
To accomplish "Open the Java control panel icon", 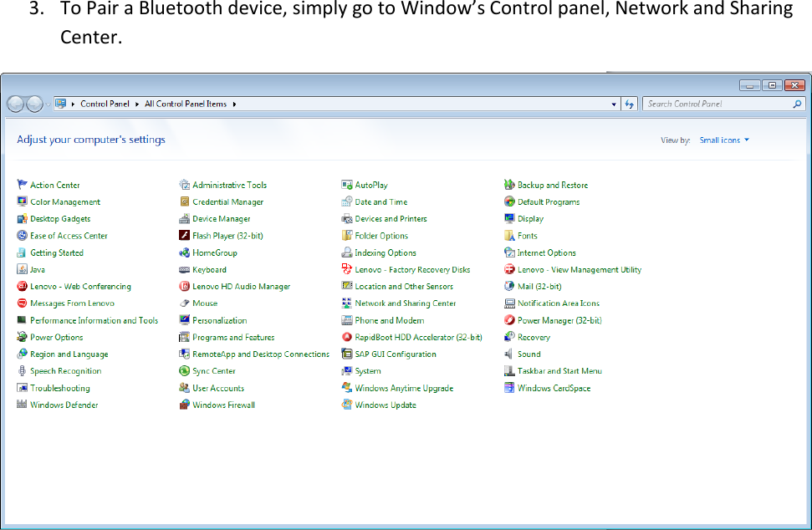I will click(35, 269).
